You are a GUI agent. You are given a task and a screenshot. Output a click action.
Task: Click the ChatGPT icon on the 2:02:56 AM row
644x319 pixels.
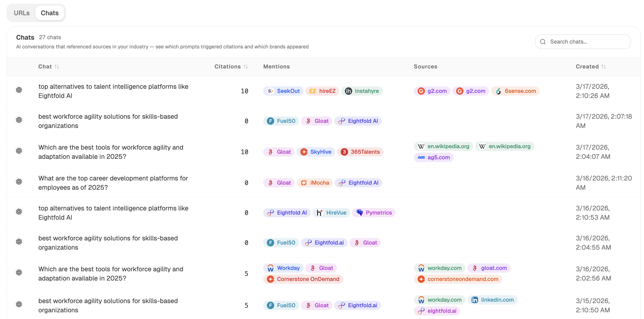click(x=19, y=272)
